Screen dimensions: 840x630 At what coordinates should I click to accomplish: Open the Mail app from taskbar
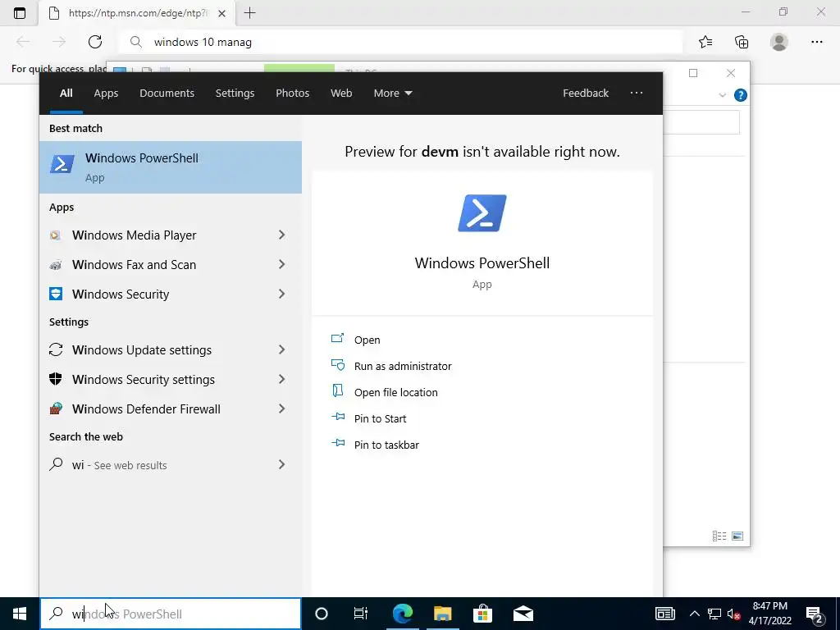(523, 614)
